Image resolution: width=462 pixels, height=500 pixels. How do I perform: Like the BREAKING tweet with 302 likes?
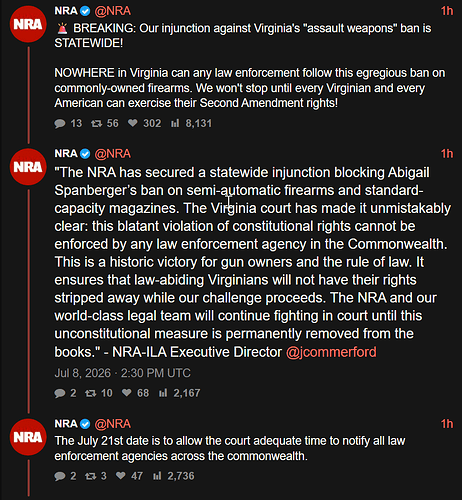pos(133,123)
